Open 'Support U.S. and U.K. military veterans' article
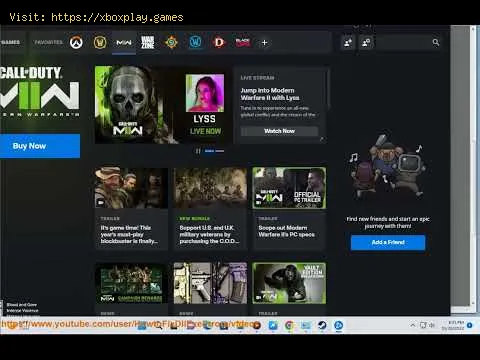Viewport: 480px width, 360px height. [209, 234]
